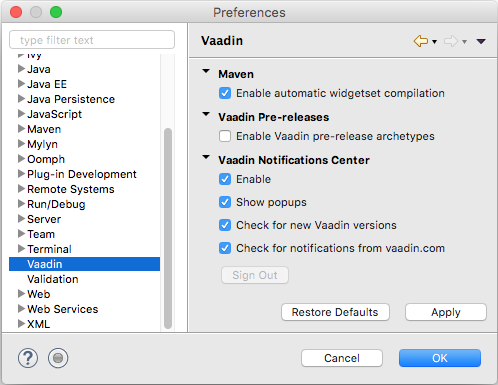Expand the Java EE tree node

[21, 84]
